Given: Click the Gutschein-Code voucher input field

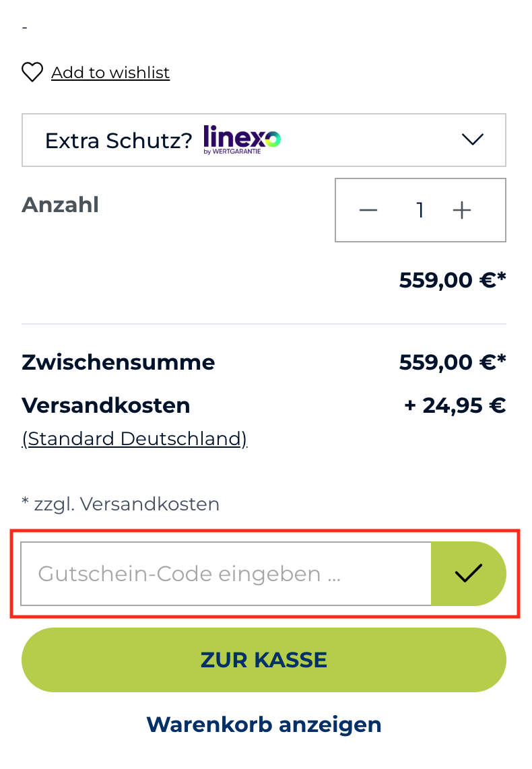Looking at the screenshot, I should click(x=226, y=574).
